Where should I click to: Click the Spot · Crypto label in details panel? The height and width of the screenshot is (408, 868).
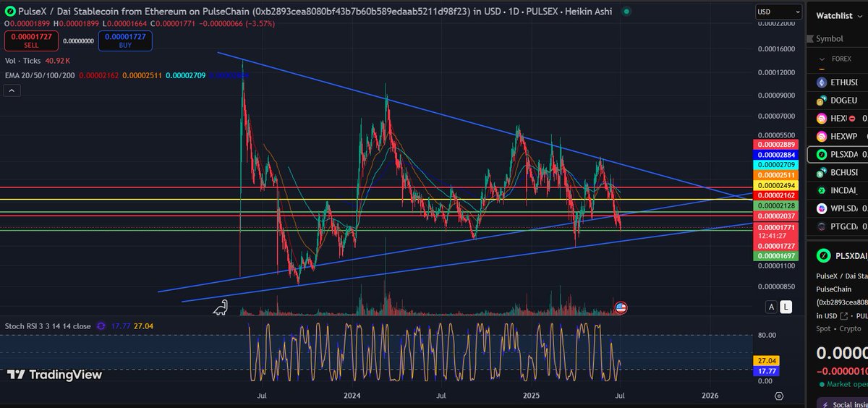(x=839, y=328)
